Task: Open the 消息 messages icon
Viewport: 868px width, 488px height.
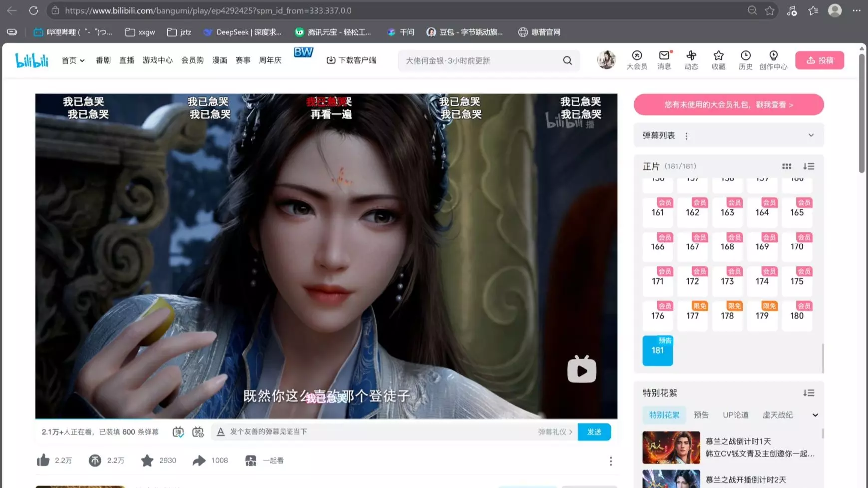Action: pyautogui.click(x=664, y=60)
